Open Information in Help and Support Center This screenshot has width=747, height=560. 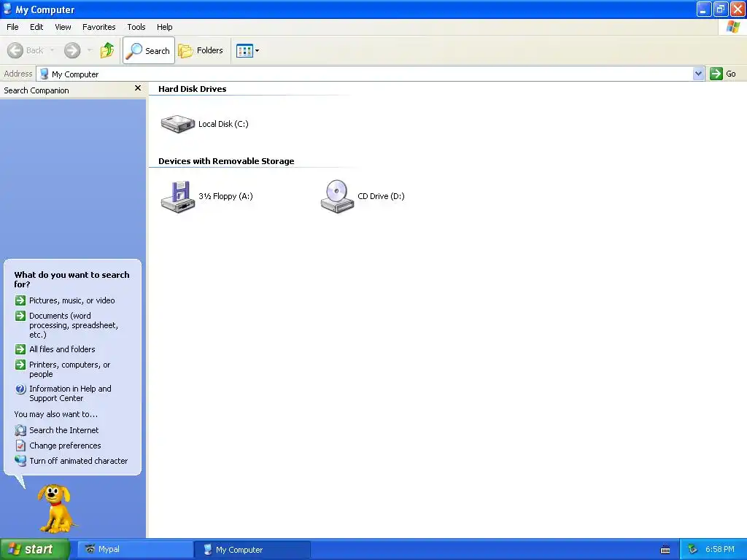pyautogui.click(x=70, y=393)
